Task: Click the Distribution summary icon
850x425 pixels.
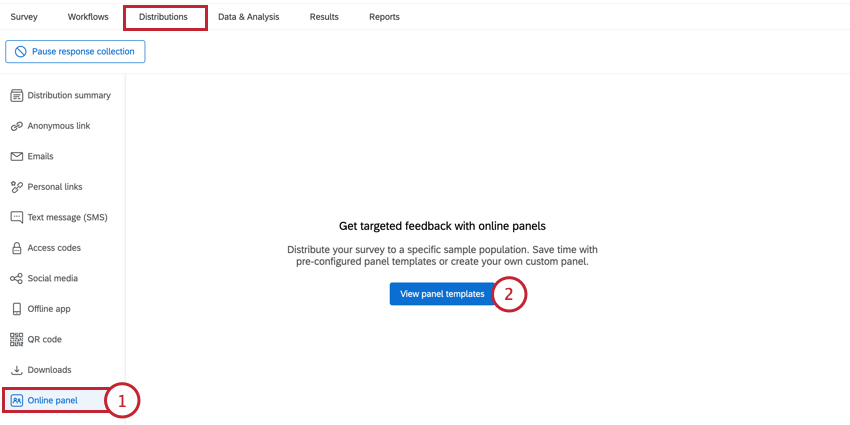Action: pyautogui.click(x=17, y=95)
